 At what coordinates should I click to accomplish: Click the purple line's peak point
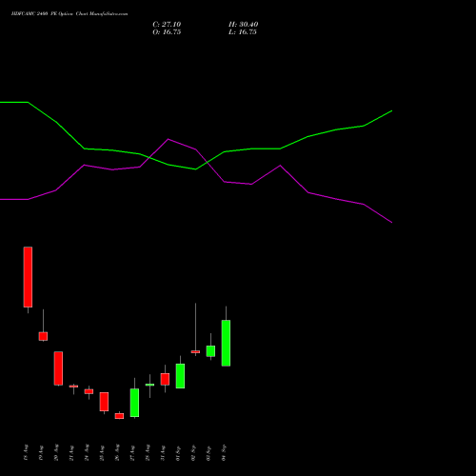(x=169, y=139)
